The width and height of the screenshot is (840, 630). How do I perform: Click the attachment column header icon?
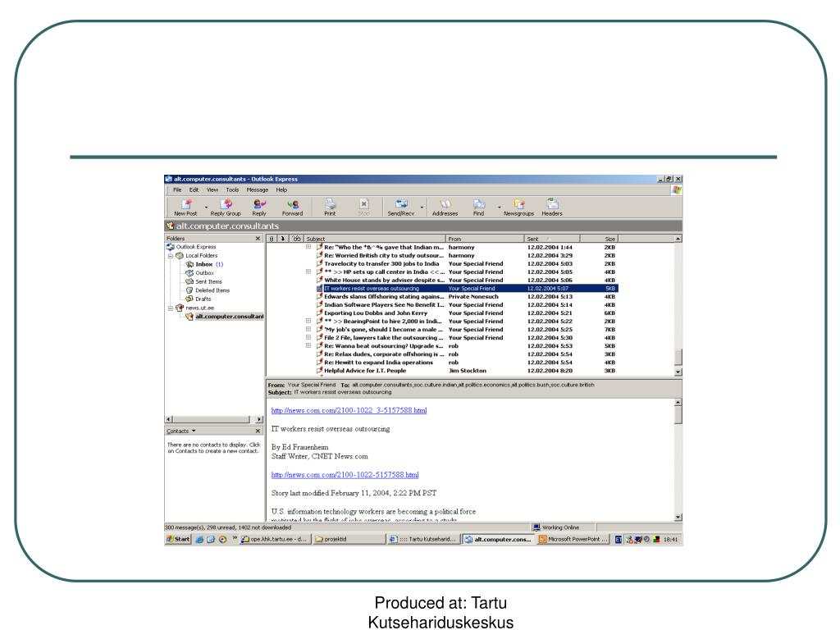pyautogui.click(x=272, y=239)
